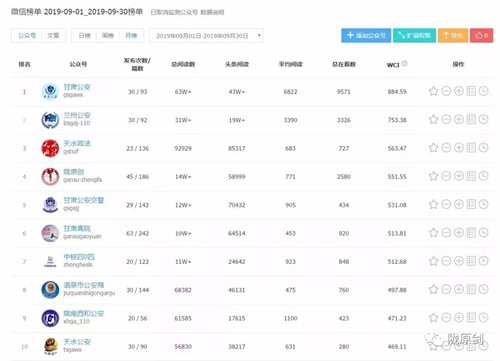Open the list detail icon for 甘肃公安交警
Image resolution: width=500 pixels, height=361 pixels.
coord(471,204)
